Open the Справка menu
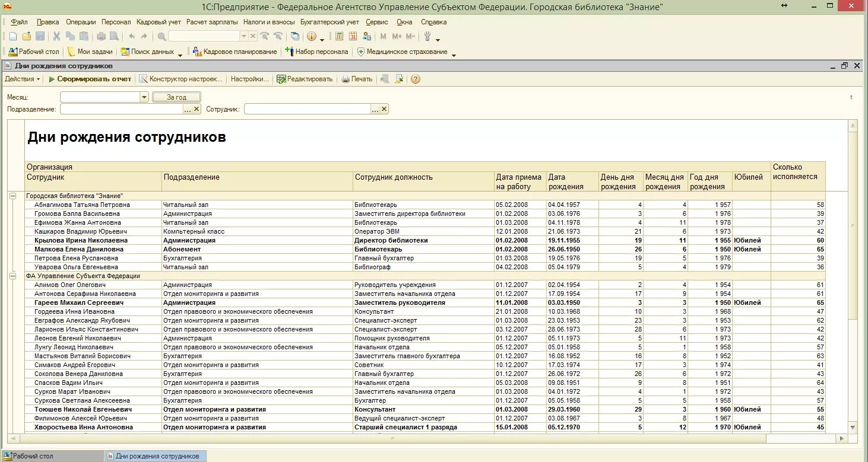The height and width of the screenshot is (462, 868). click(434, 22)
